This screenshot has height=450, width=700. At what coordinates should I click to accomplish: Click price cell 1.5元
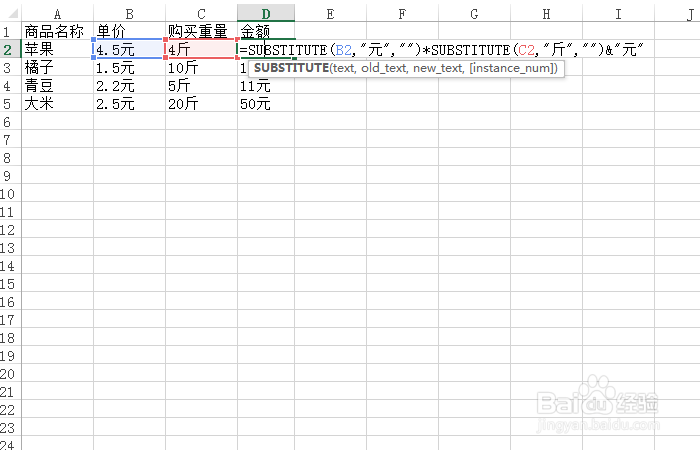[x=129, y=67]
